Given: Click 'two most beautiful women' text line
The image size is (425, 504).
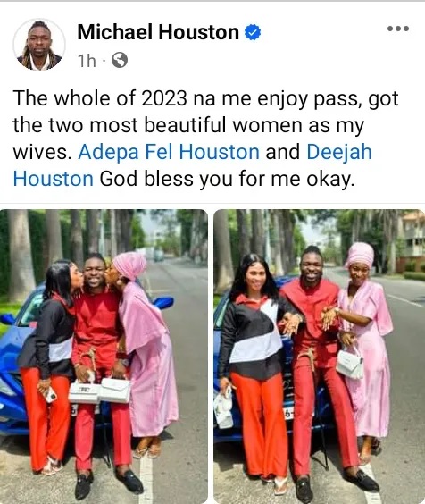Looking at the screenshot, I should tap(188, 125).
